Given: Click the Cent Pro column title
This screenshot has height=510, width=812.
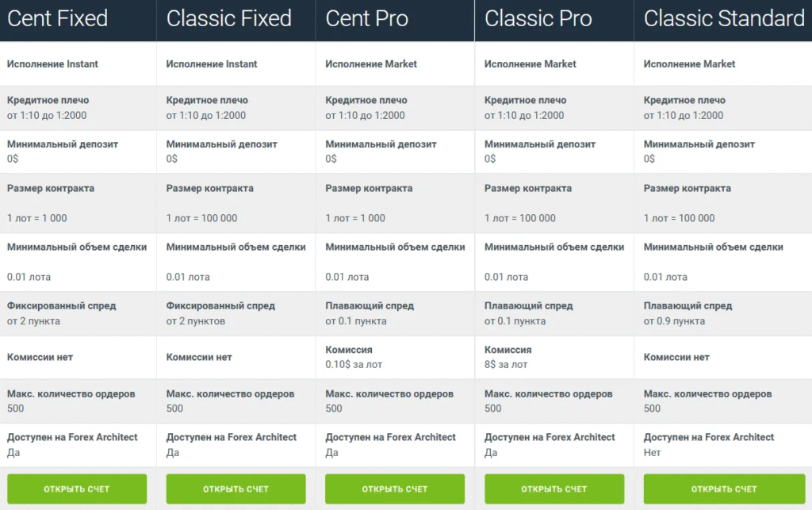Looking at the screenshot, I should tap(367, 19).
